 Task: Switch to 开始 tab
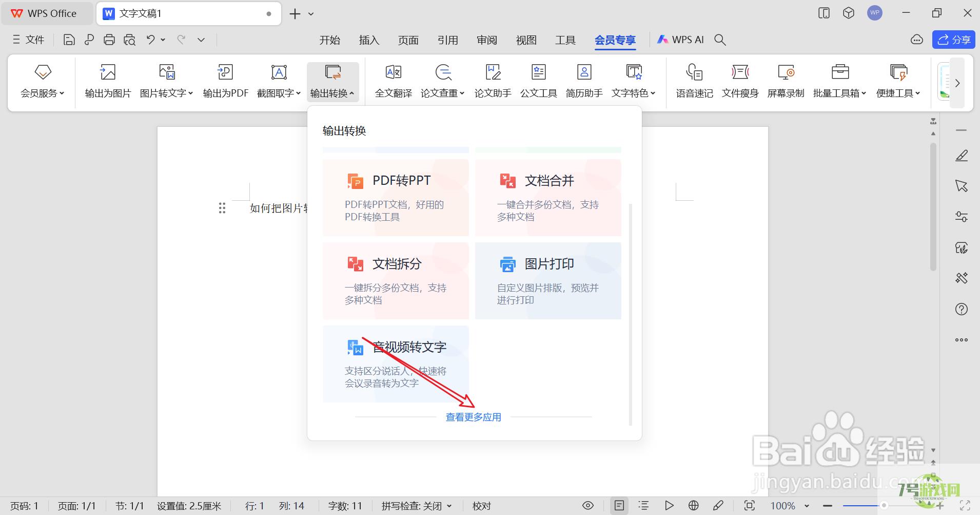pyautogui.click(x=329, y=40)
